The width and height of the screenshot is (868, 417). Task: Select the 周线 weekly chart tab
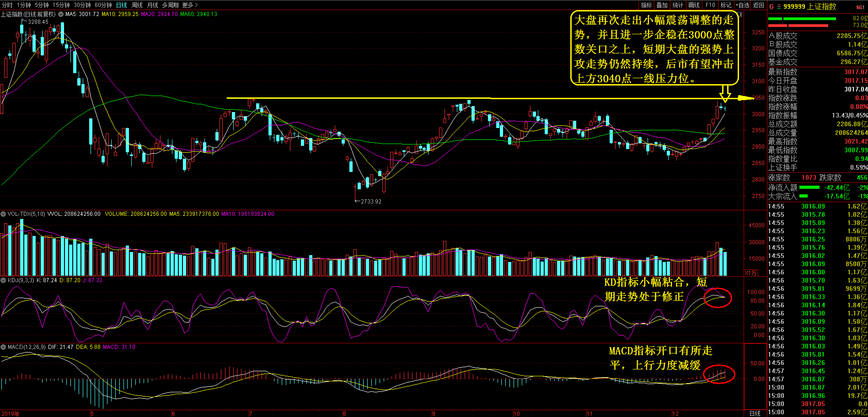tap(137, 5)
